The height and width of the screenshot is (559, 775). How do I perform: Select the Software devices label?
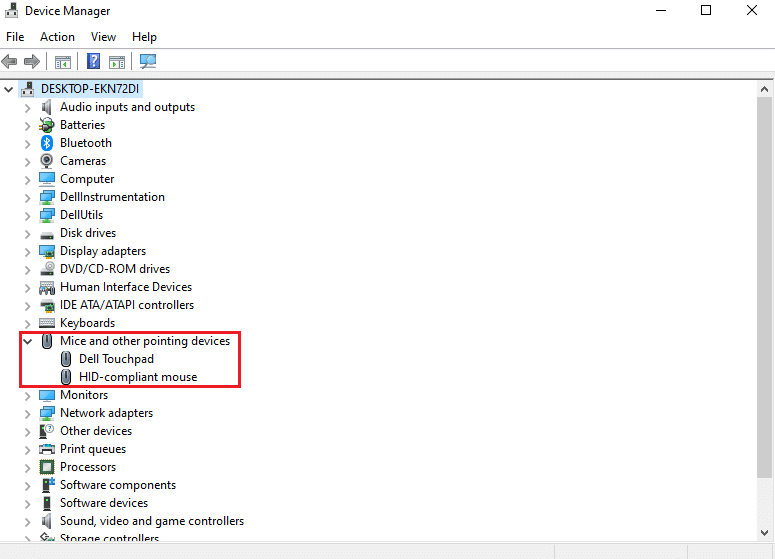point(104,503)
